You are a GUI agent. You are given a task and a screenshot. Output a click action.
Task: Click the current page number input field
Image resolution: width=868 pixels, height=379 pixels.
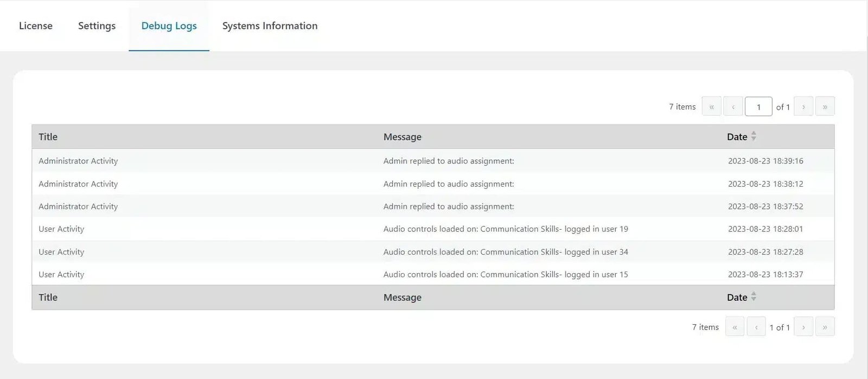coord(758,106)
